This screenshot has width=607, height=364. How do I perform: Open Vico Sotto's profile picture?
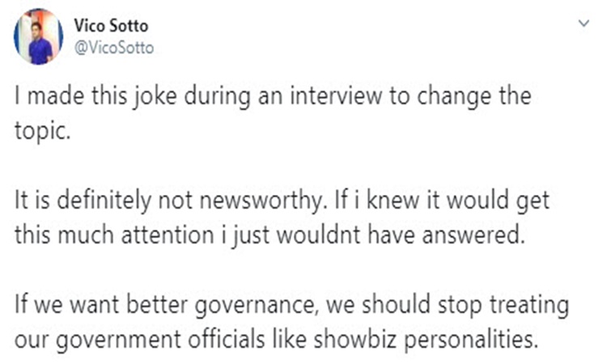pyautogui.click(x=38, y=36)
